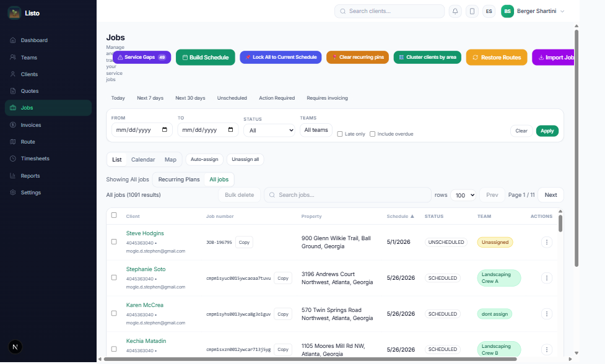The image size is (605, 364).
Task: Enable the Late only checkbox
Action: (x=340, y=134)
